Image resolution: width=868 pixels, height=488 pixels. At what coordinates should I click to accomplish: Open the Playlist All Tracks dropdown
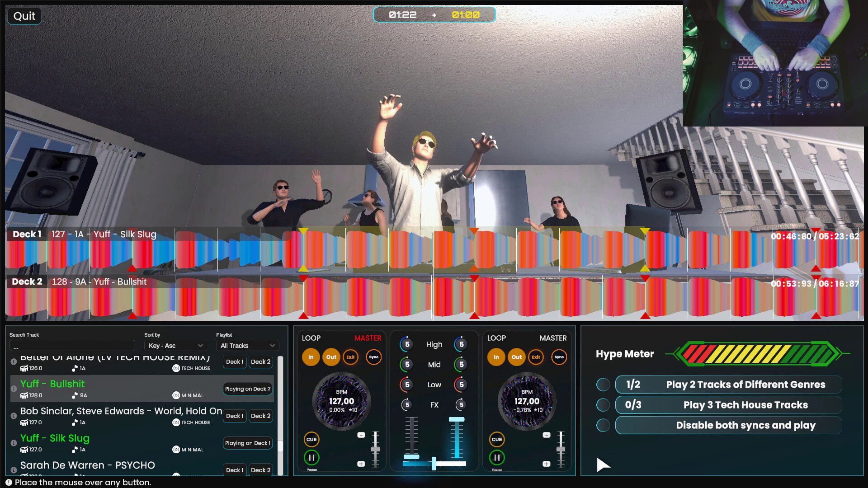[247, 345]
